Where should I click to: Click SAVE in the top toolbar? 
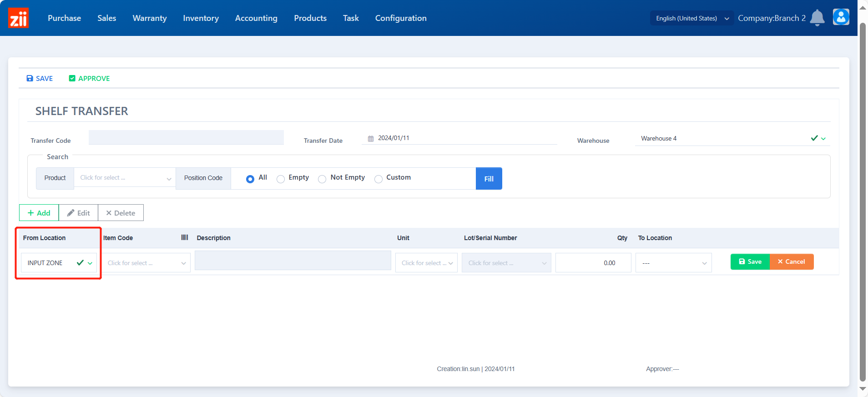[40, 78]
